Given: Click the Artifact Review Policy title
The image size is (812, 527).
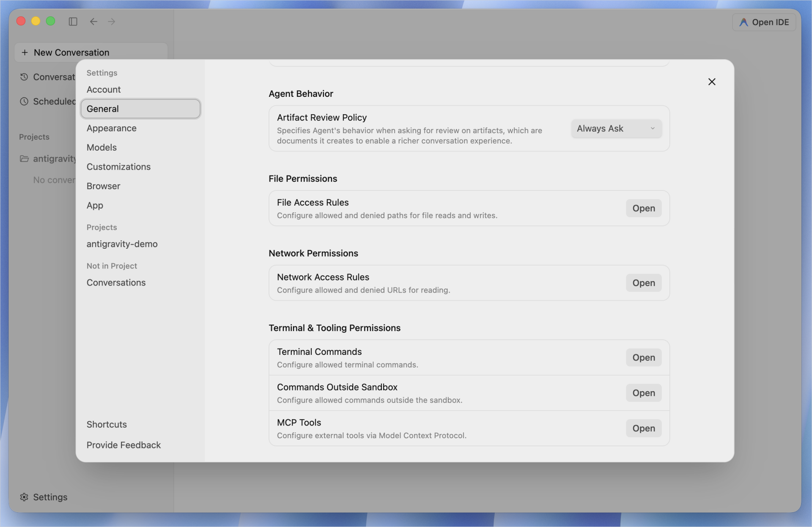Looking at the screenshot, I should tap(322, 118).
